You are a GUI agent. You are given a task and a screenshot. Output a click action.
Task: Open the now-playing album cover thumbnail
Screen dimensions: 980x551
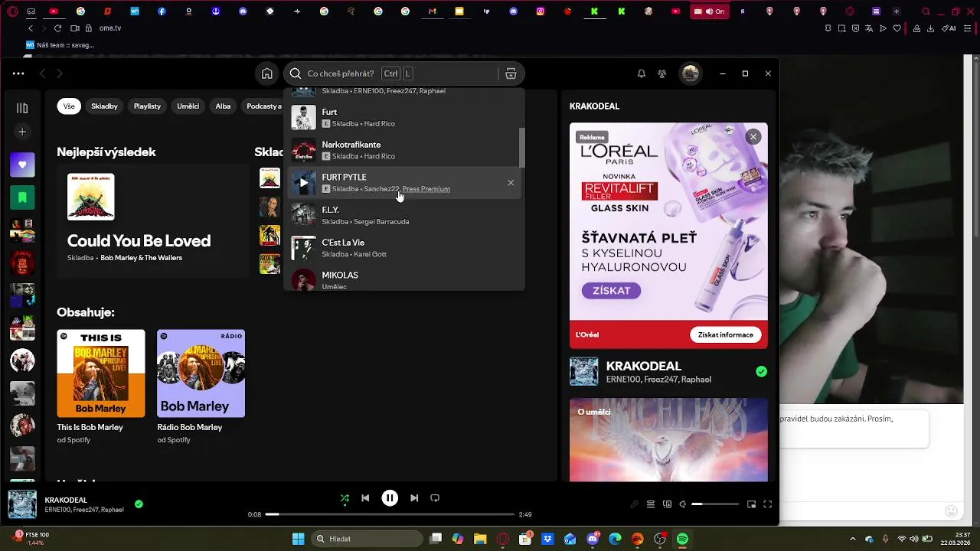pos(22,504)
